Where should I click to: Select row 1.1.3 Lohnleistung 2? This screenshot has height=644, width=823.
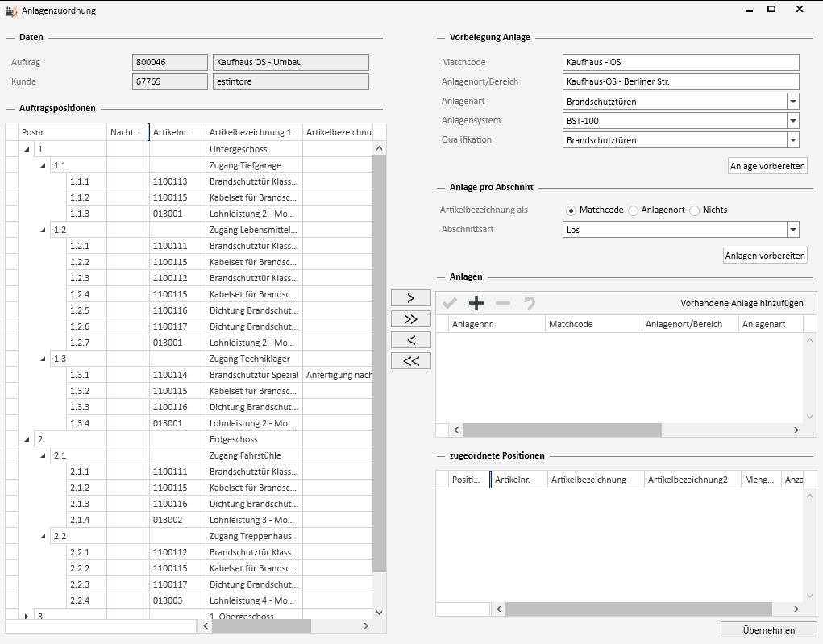tap(189, 214)
